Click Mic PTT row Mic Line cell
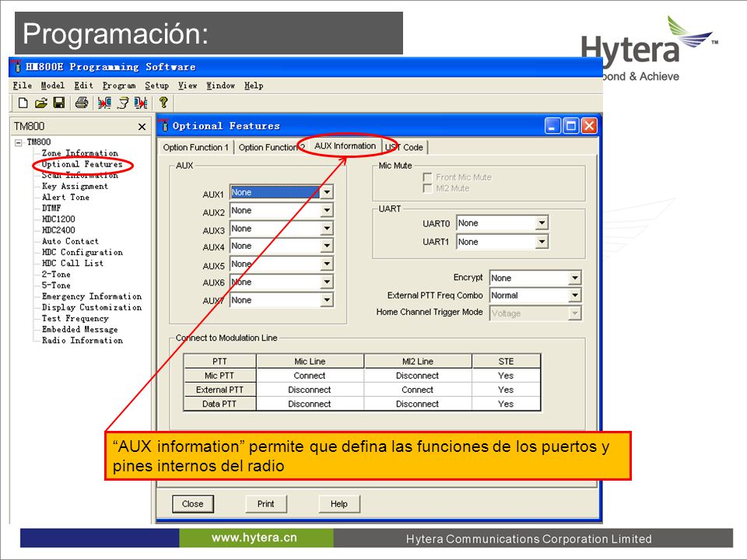This screenshot has height=560, width=747. pyautogui.click(x=310, y=376)
